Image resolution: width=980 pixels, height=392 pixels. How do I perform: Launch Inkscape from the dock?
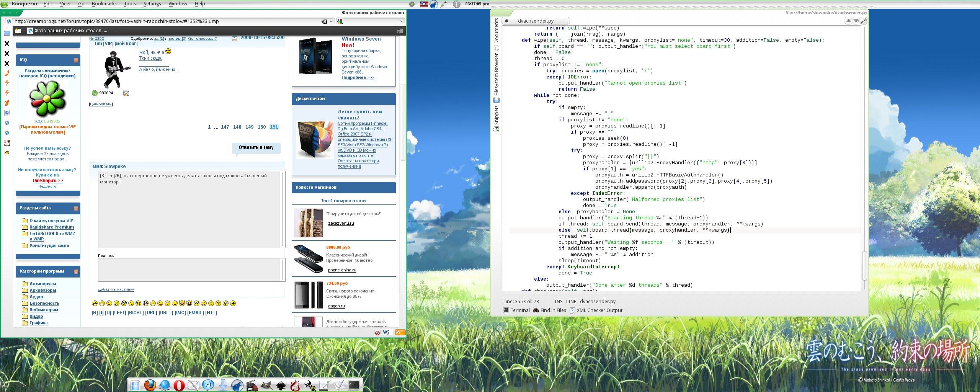click(x=281, y=385)
